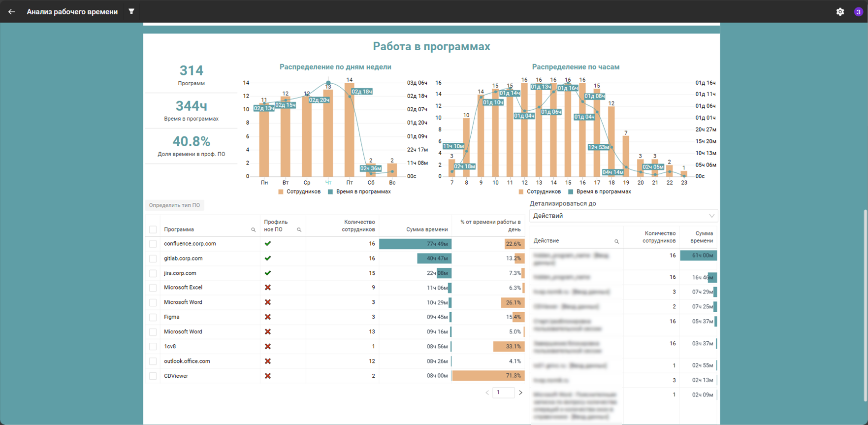Screen dimensions: 868x425
Task: Click the page number input field
Action: 504,392
